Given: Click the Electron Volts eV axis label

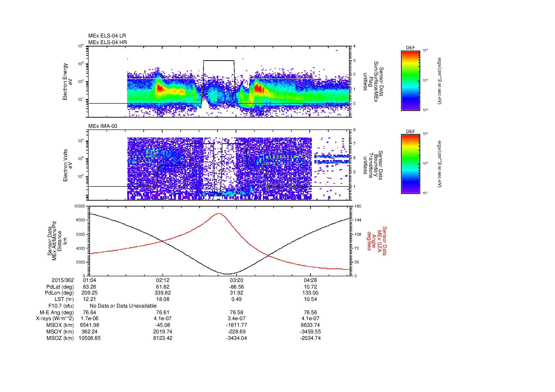Looking at the screenshot, I should 67,165.
